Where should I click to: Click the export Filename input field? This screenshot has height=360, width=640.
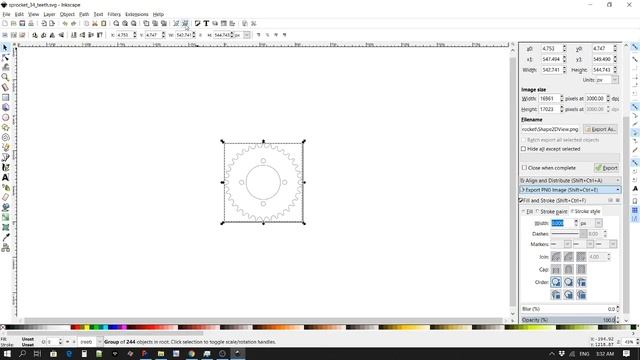click(551, 129)
